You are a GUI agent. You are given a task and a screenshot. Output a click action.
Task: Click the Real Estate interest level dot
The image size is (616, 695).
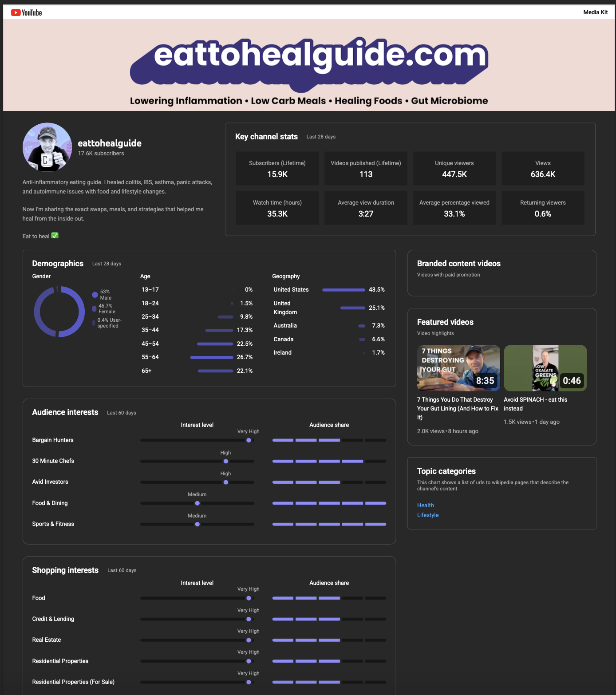pos(249,640)
